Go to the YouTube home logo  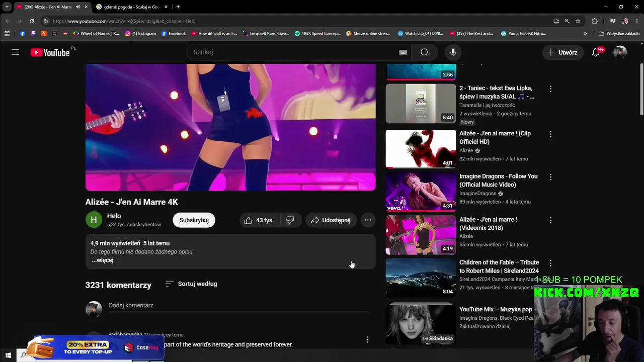pyautogui.click(x=50, y=52)
